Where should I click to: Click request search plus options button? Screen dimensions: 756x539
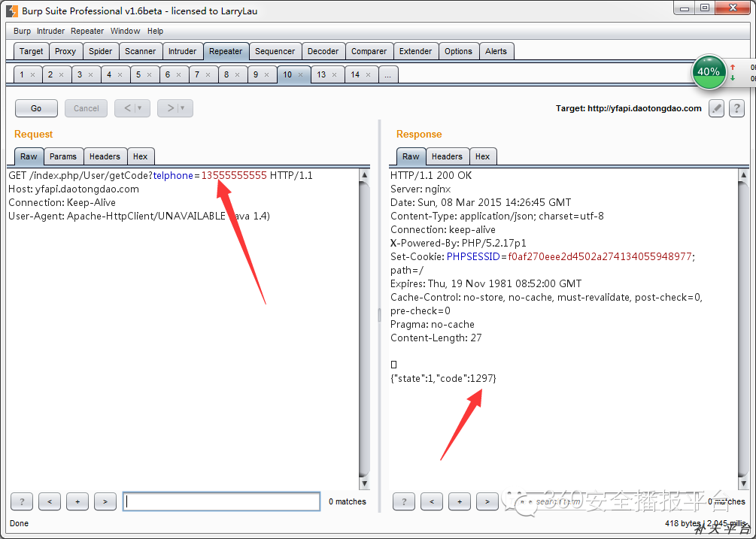[77, 501]
